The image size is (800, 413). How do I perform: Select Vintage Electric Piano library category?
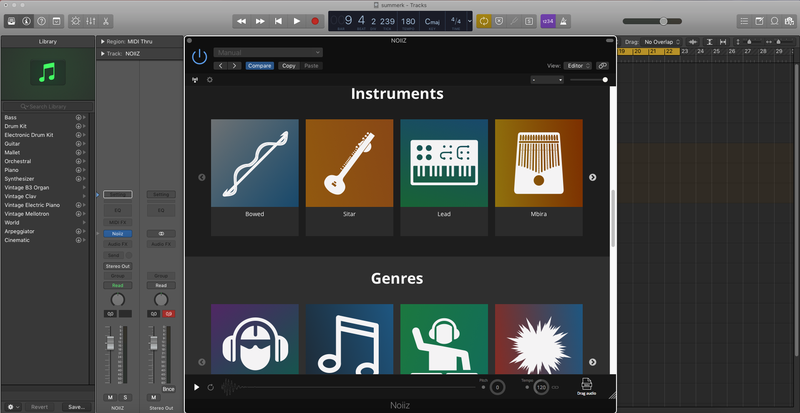34,205
